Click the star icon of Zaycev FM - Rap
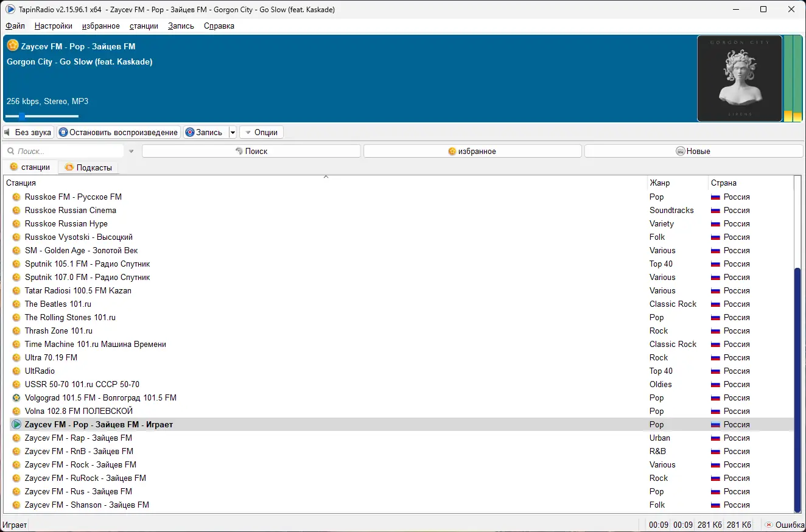The image size is (806, 532). (x=16, y=438)
